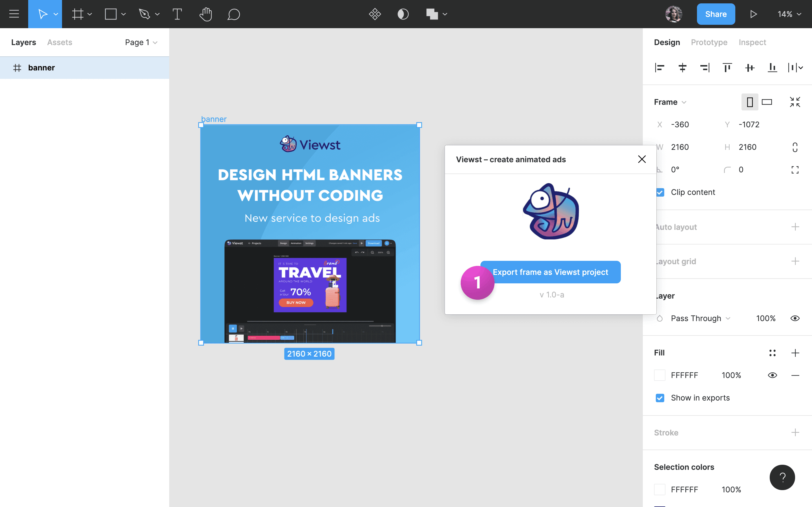Viewport: 812px width, 507px height.
Task: Uncheck the Clip content checkbox
Action: click(x=660, y=192)
